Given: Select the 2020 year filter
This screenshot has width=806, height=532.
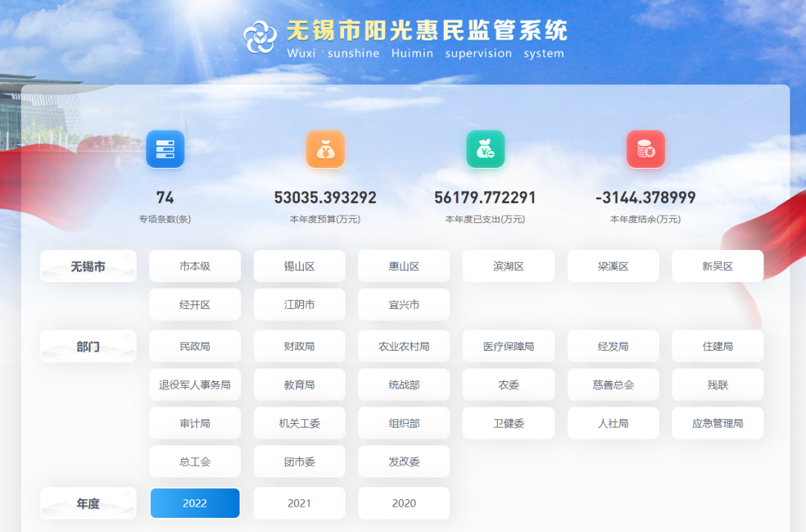Looking at the screenshot, I should (404, 503).
